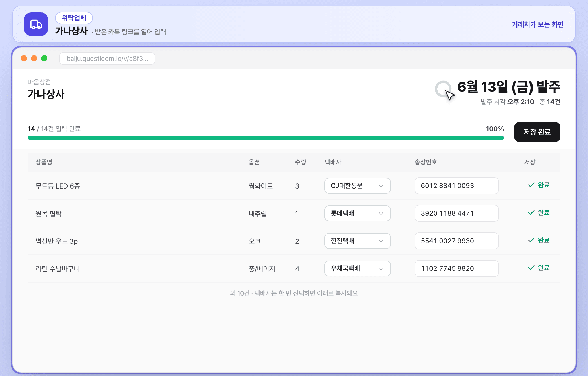Click the 100% progress label
588x376 pixels.
495,129
